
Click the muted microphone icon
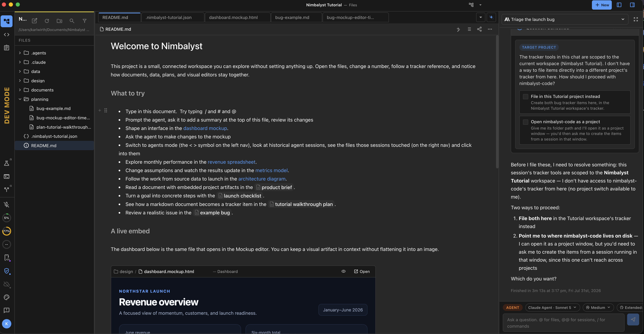(7, 205)
